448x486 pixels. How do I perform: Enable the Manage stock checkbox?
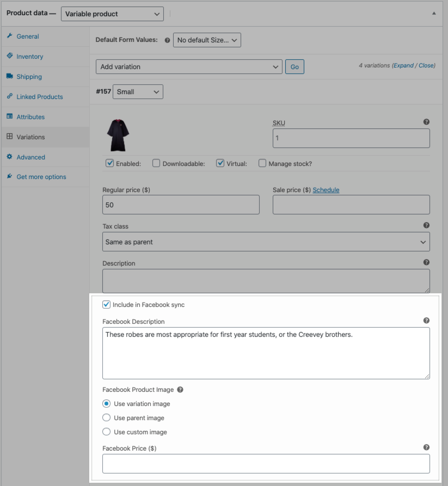pos(262,163)
